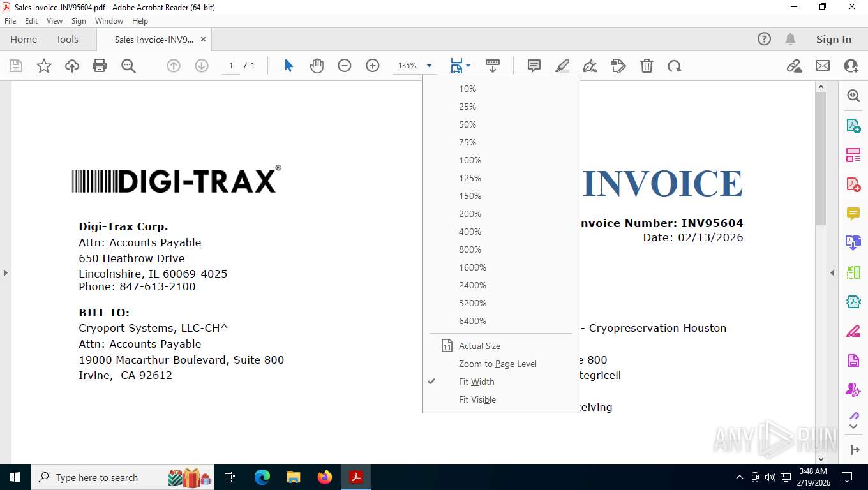868x490 pixels.
Task: Zoom in with plus button
Action: (373, 66)
